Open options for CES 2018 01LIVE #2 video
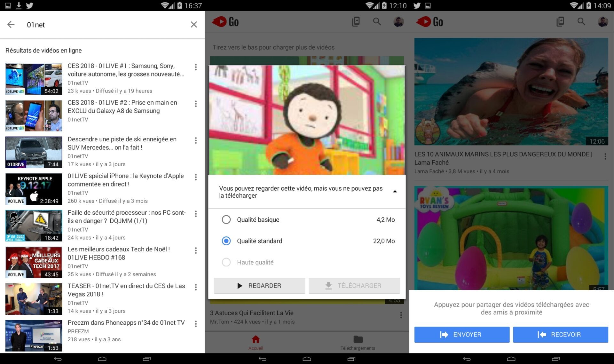Viewport: 614px width, 364px height. [x=196, y=104]
